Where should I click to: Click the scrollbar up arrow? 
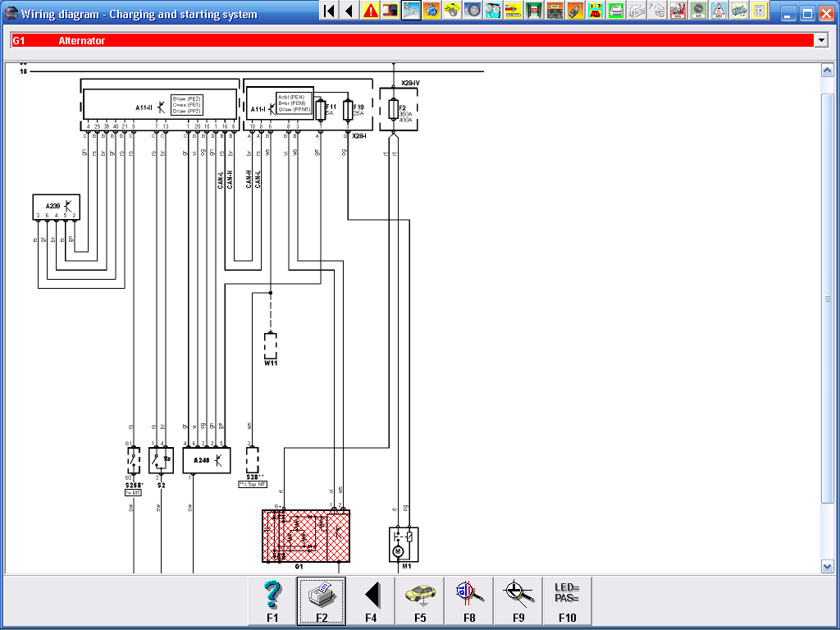tap(827, 71)
